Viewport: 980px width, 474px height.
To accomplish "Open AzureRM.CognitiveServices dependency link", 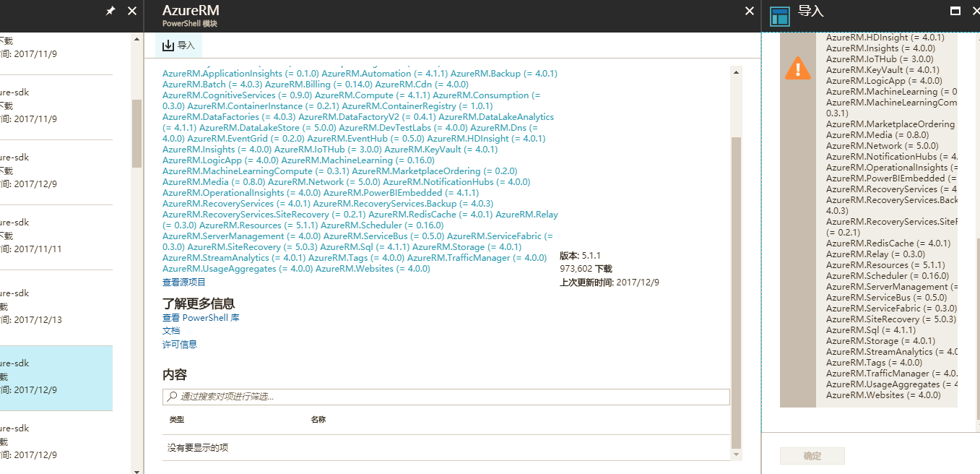I will 238,95.
